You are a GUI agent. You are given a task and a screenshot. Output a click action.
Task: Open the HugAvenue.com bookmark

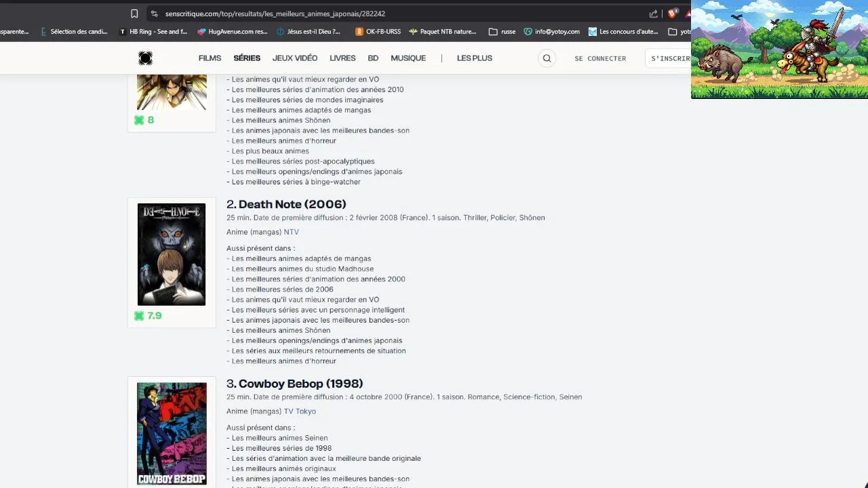(233, 31)
